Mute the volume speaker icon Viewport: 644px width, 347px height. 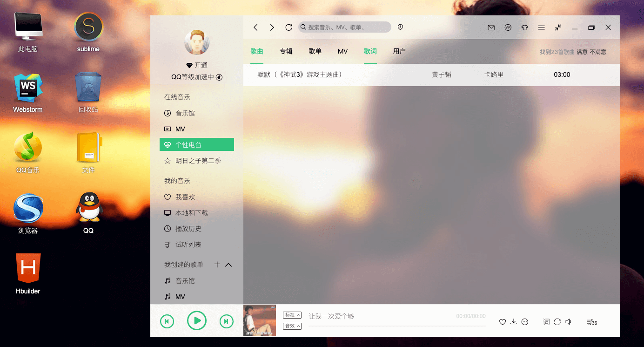(569, 322)
